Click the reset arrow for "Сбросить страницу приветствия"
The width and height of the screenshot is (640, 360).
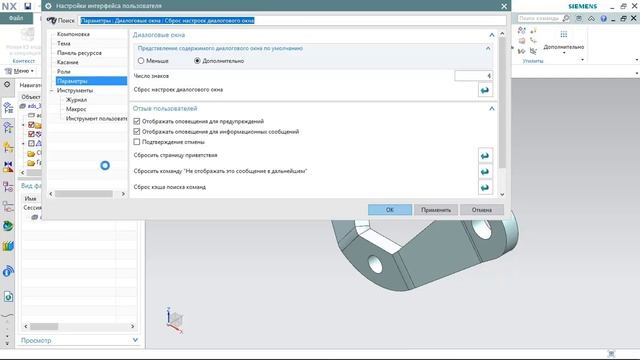point(485,156)
